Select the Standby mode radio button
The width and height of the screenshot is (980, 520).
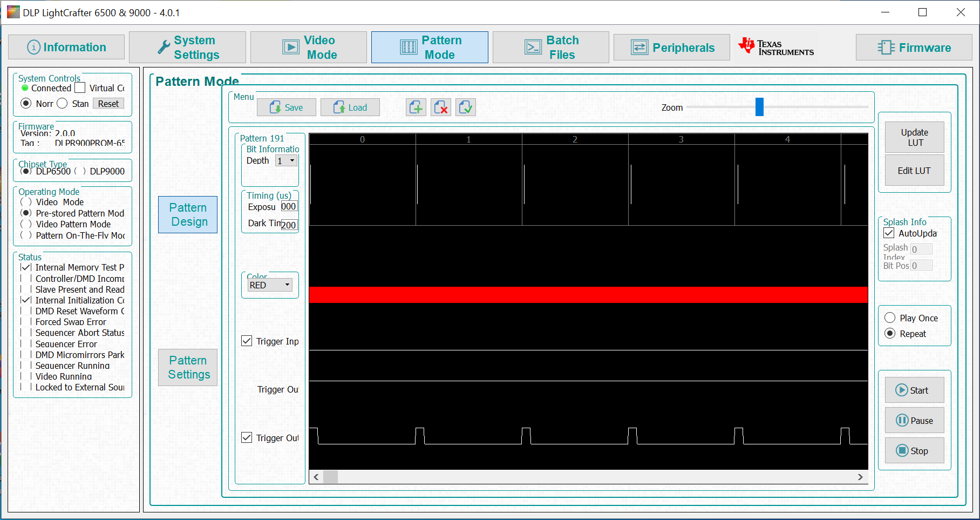click(x=62, y=103)
